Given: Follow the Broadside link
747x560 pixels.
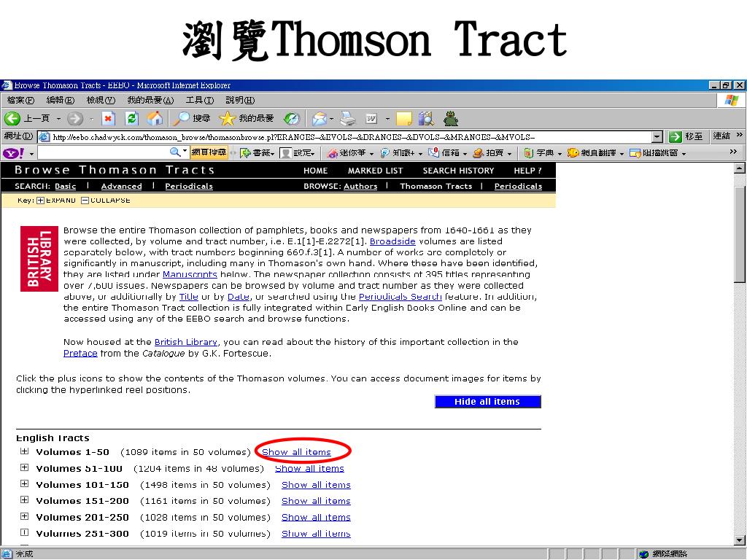Looking at the screenshot, I should [x=392, y=241].
